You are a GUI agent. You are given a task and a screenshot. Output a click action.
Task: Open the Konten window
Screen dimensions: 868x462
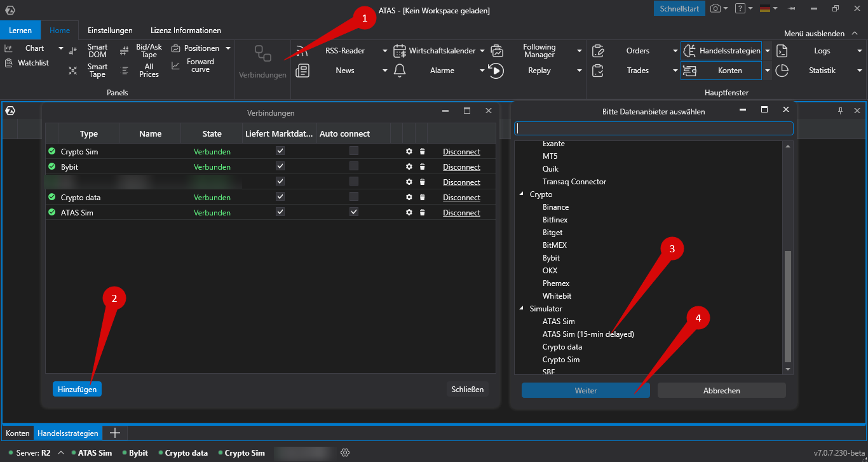pos(721,71)
